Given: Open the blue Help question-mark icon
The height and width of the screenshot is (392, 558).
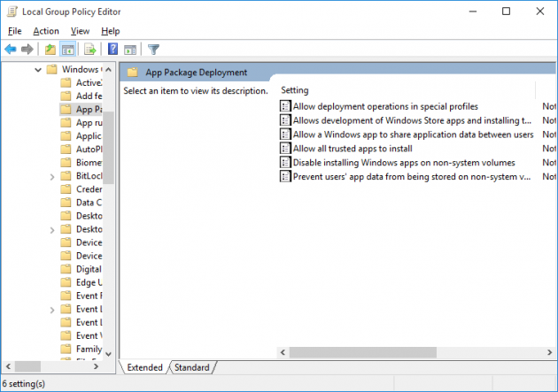Looking at the screenshot, I should [112, 49].
